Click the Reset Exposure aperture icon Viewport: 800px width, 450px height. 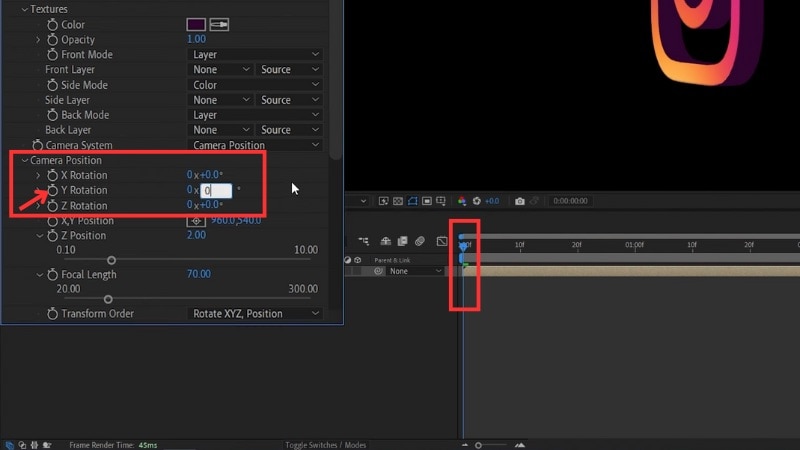click(x=477, y=201)
